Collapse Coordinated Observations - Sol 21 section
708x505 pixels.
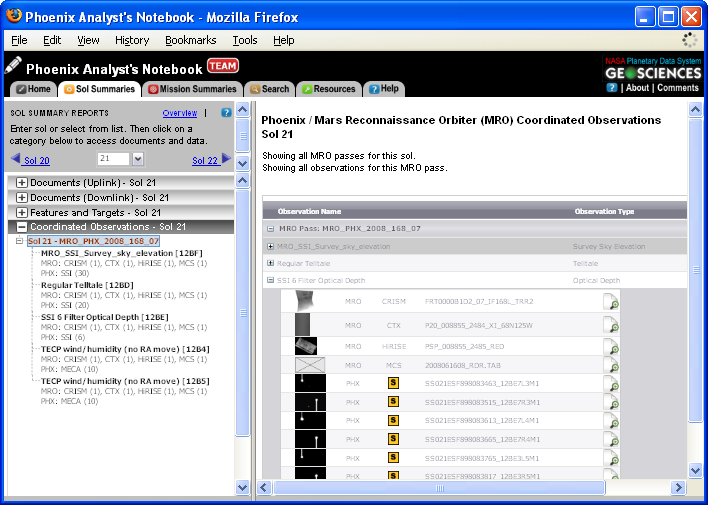[22, 227]
